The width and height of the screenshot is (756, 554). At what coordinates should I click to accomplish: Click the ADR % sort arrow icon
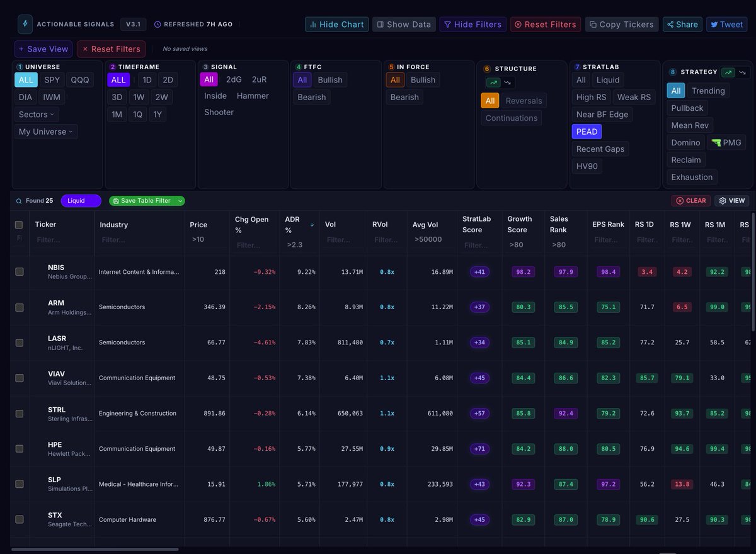coord(311,225)
